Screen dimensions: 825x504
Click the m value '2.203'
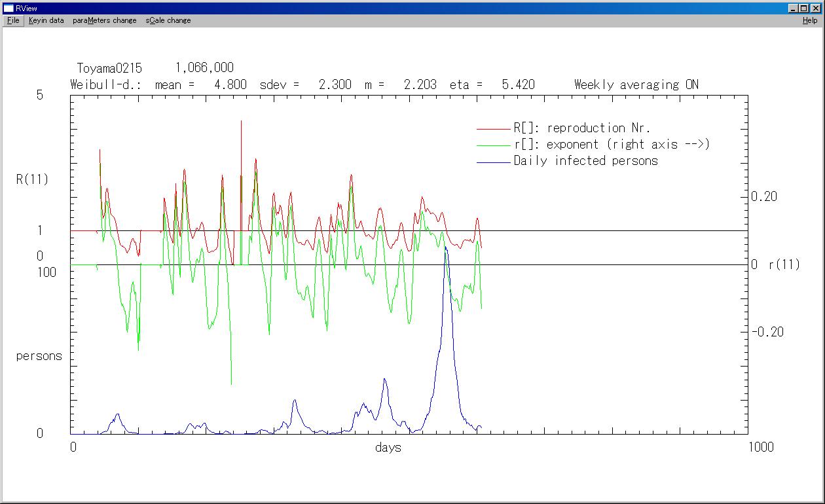point(420,84)
